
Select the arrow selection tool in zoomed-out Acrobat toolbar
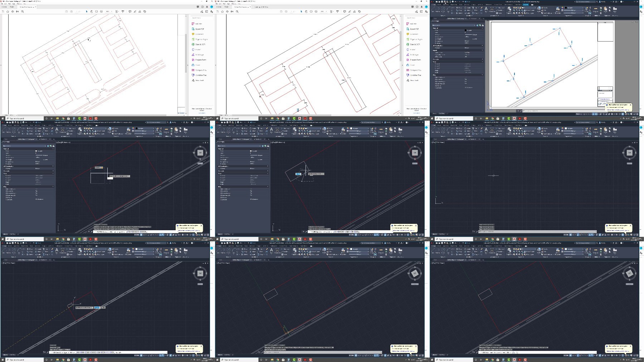click(87, 11)
